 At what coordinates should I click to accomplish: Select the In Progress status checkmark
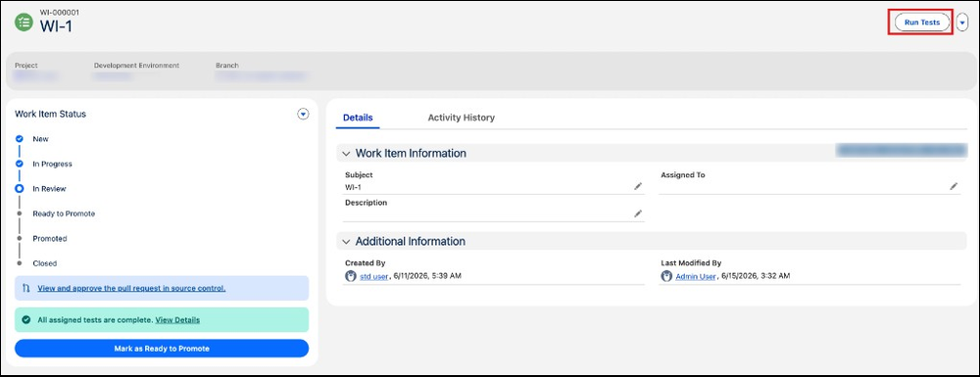20,164
